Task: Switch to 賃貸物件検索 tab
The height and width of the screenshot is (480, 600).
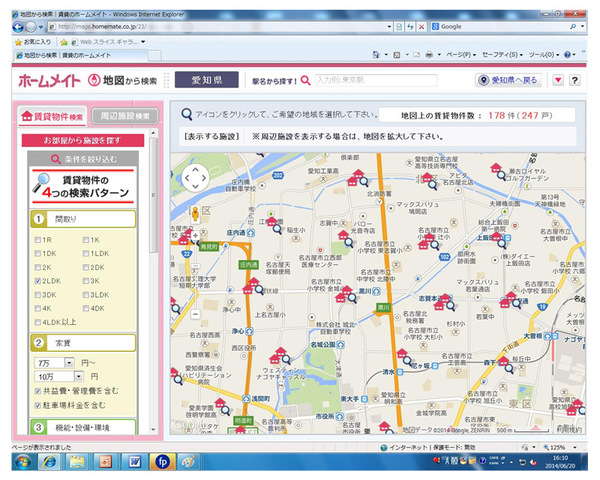Action: point(52,116)
